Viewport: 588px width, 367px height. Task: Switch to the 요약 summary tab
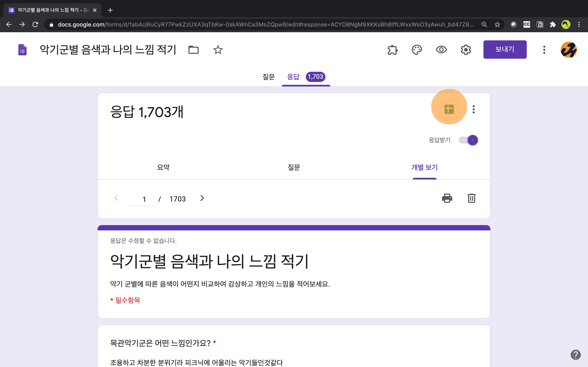(x=163, y=167)
